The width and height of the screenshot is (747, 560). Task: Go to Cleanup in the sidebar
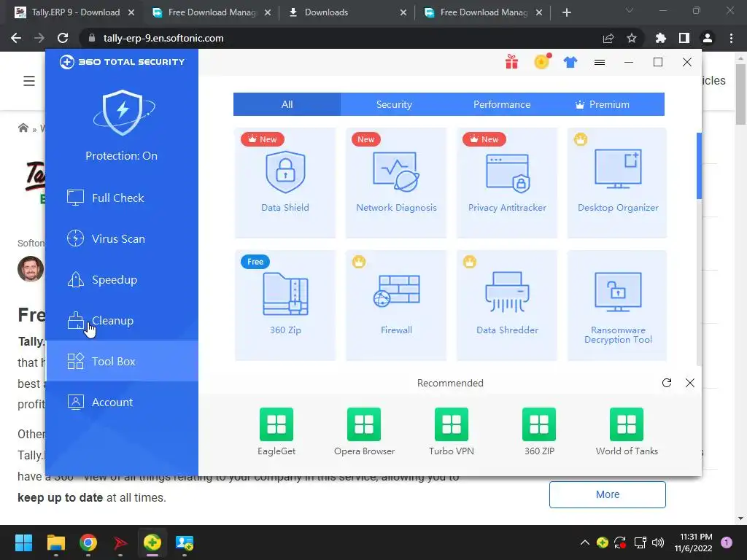click(122, 321)
